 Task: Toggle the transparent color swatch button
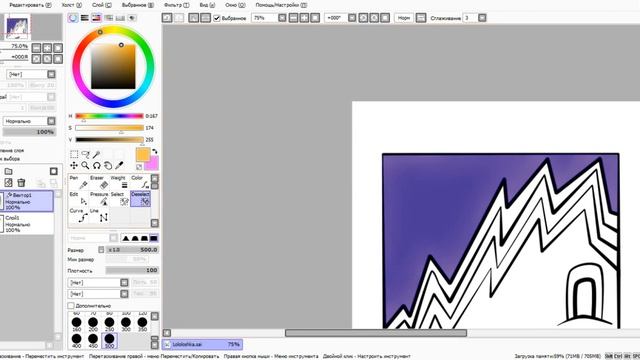(139, 167)
